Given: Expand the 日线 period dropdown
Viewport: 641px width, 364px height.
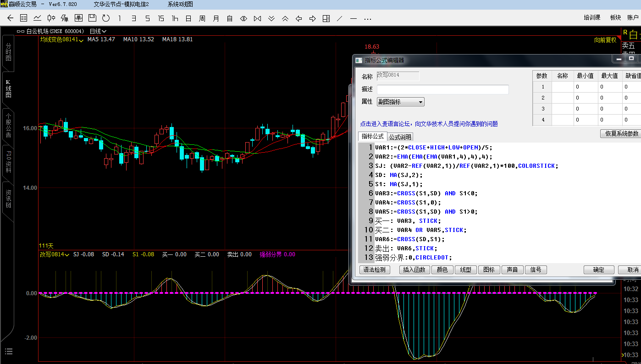Looking at the screenshot, I should coord(98,31).
